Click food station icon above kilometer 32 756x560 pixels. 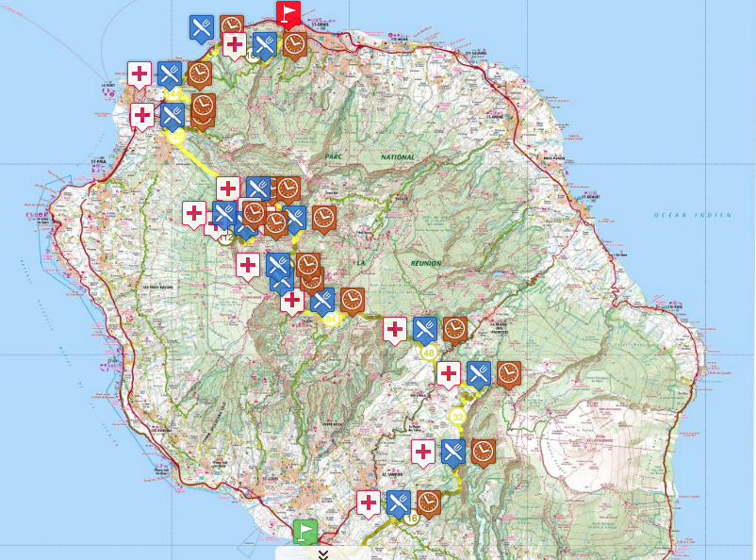pos(479,373)
